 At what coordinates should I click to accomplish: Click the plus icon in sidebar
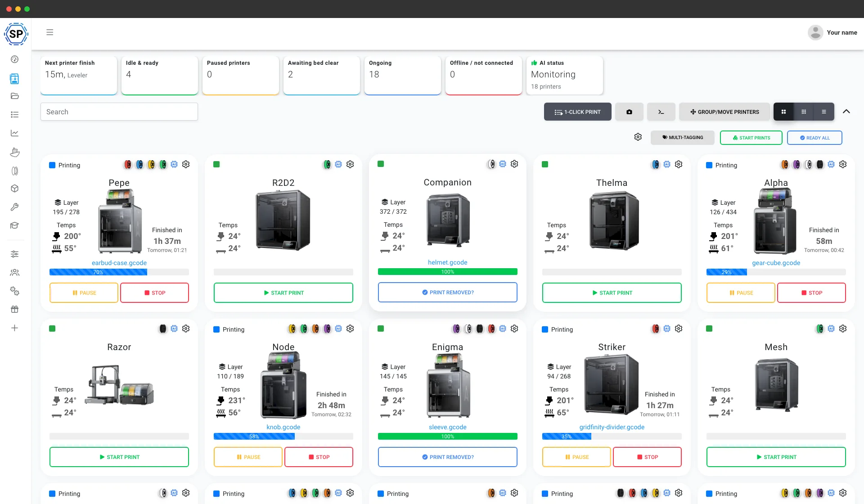(x=15, y=328)
